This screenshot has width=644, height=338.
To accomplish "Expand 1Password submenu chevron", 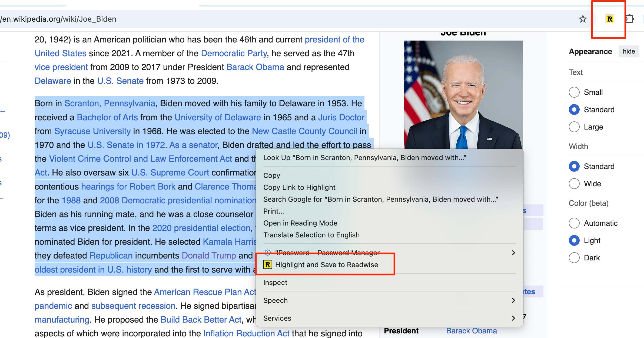I will 513,253.
